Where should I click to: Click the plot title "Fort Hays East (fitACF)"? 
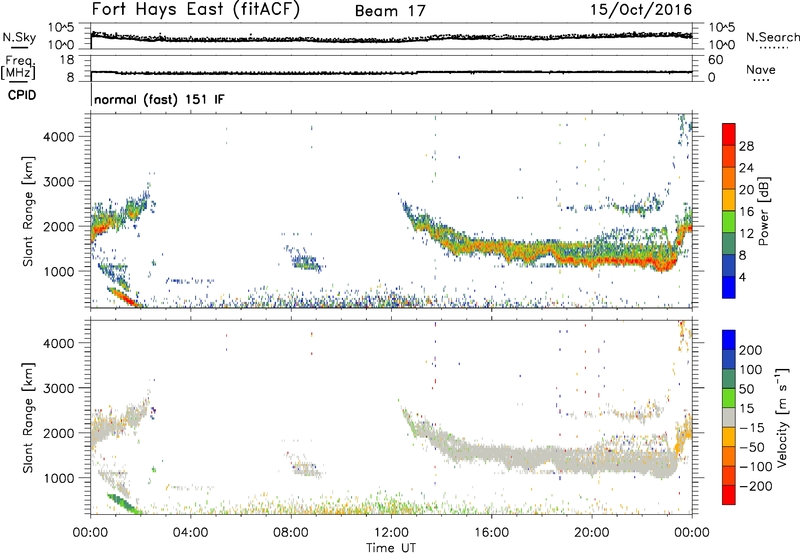(x=196, y=10)
